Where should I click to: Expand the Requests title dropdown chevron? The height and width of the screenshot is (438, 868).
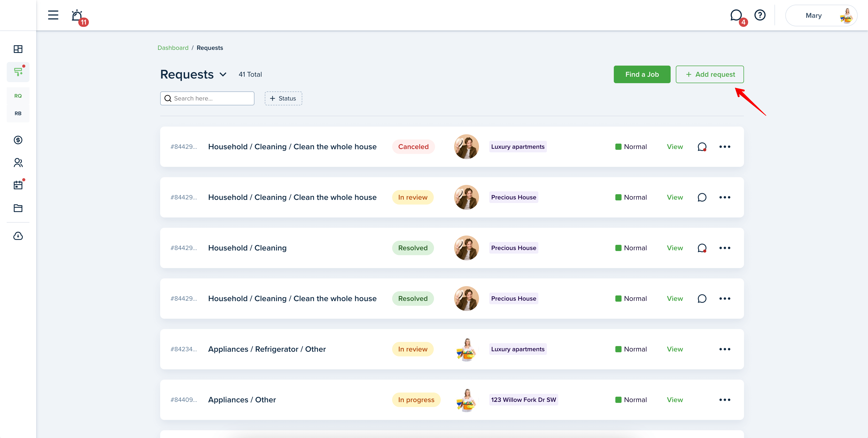pos(223,74)
